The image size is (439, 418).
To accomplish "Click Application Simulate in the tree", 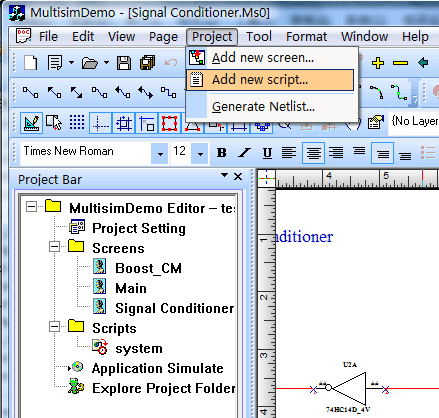I will coord(157,368).
